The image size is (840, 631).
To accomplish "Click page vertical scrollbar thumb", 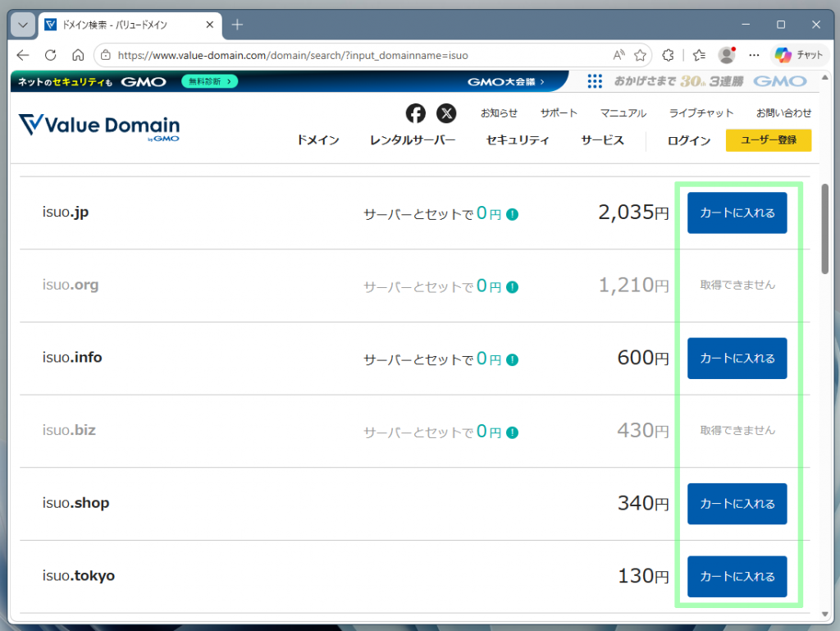I will 825,229.
